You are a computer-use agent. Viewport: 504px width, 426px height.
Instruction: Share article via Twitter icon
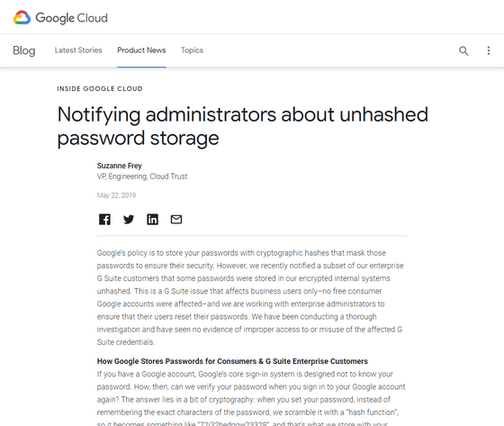point(129,220)
